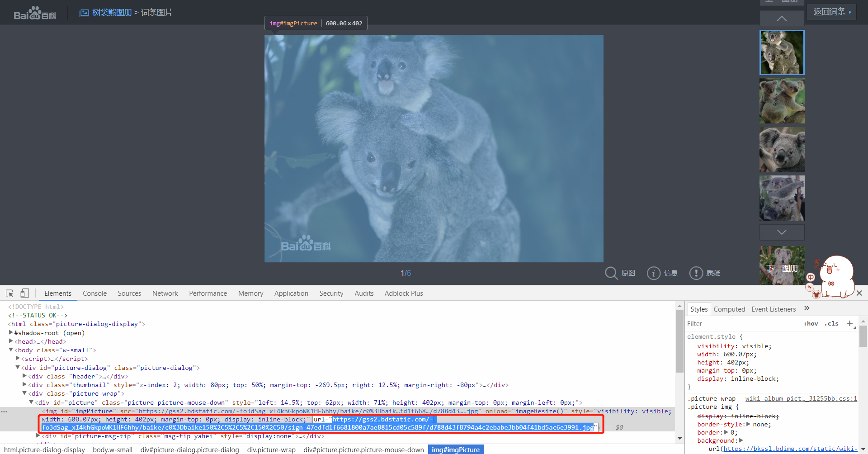Viewport: 868px width, 454px height.
Task: Select the Event Listeners tab
Action: (x=774, y=309)
